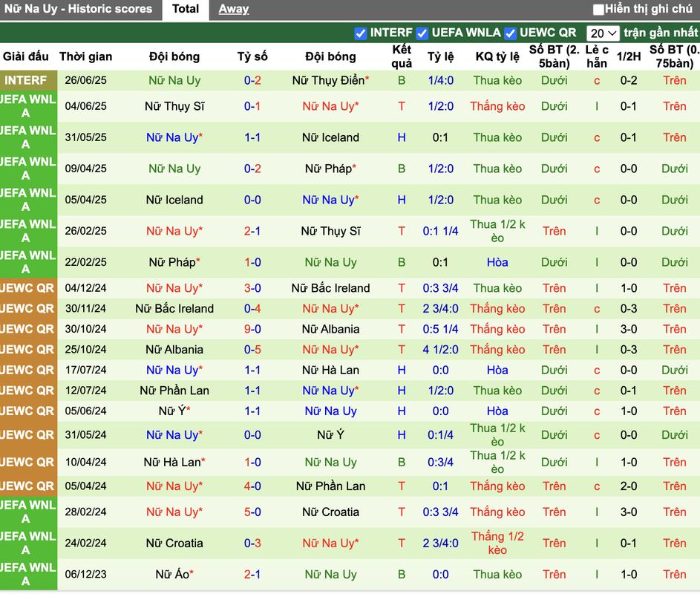Click the 0-0 score dated 05/04/25
Image resolution: width=700 pixels, height=594 pixels.
[x=252, y=200]
